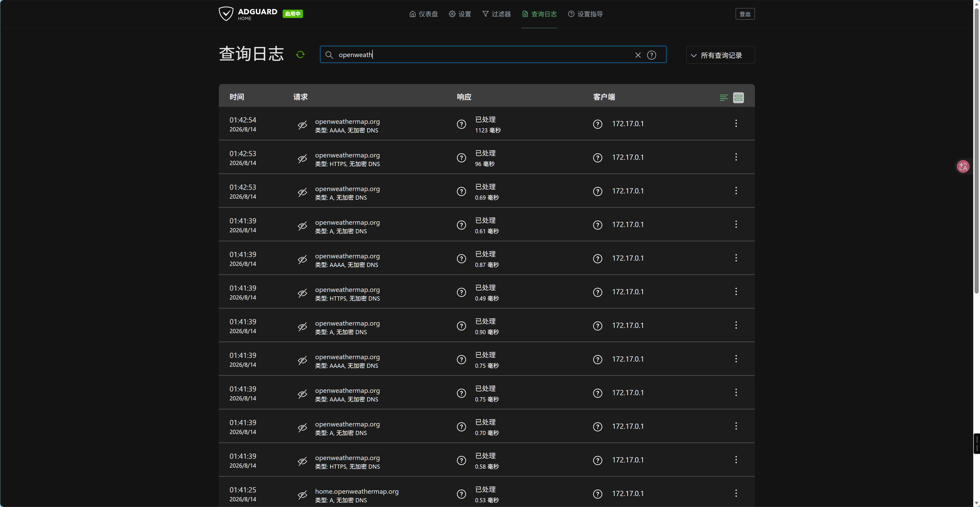The image size is (980, 507).
Task: Toggle the eye icon on the 0.87 毫秒 row
Action: pos(302,260)
